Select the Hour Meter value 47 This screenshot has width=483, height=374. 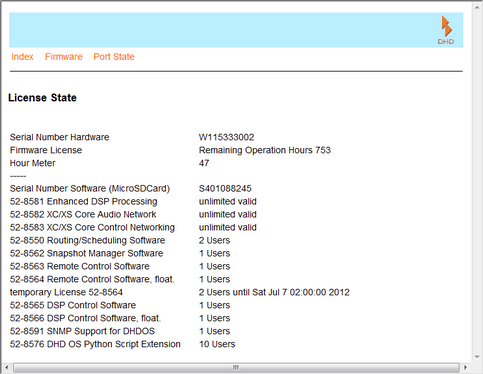[x=204, y=163]
